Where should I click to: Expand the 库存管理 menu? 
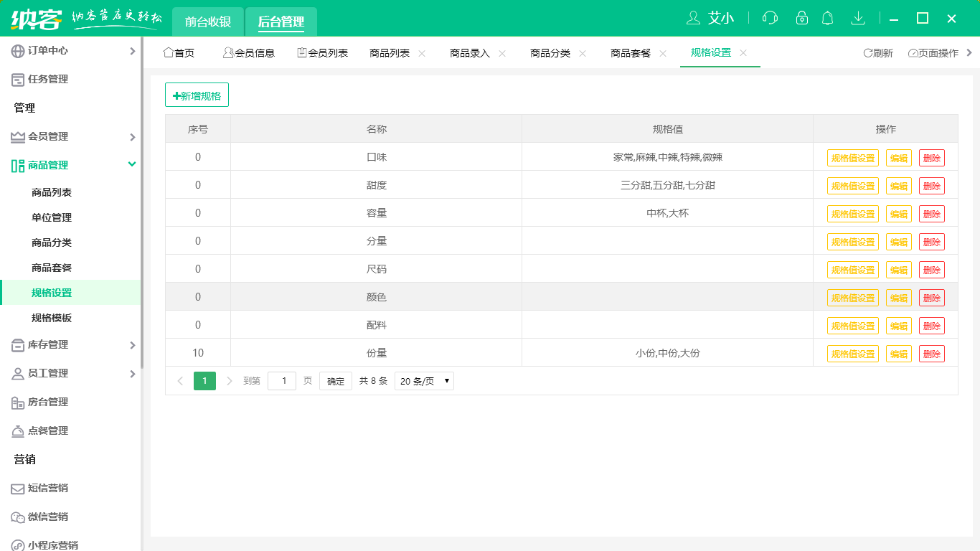72,345
